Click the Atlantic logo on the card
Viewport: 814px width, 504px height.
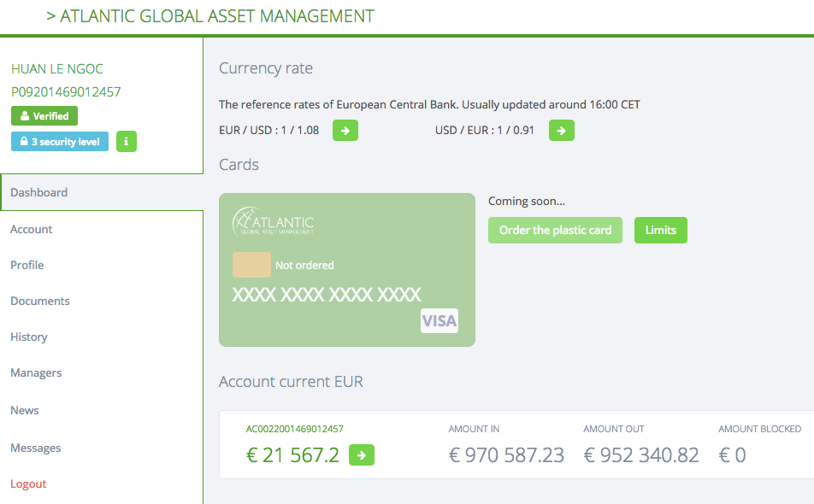pyautogui.click(x=274, y=221)
